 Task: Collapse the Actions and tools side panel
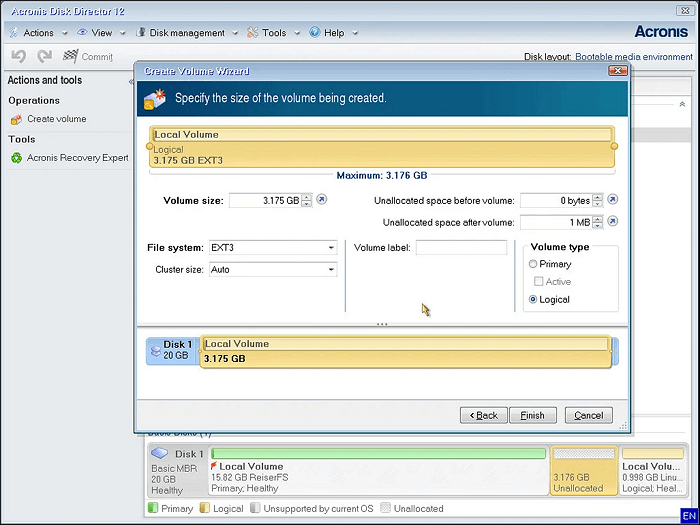[131, 81]
